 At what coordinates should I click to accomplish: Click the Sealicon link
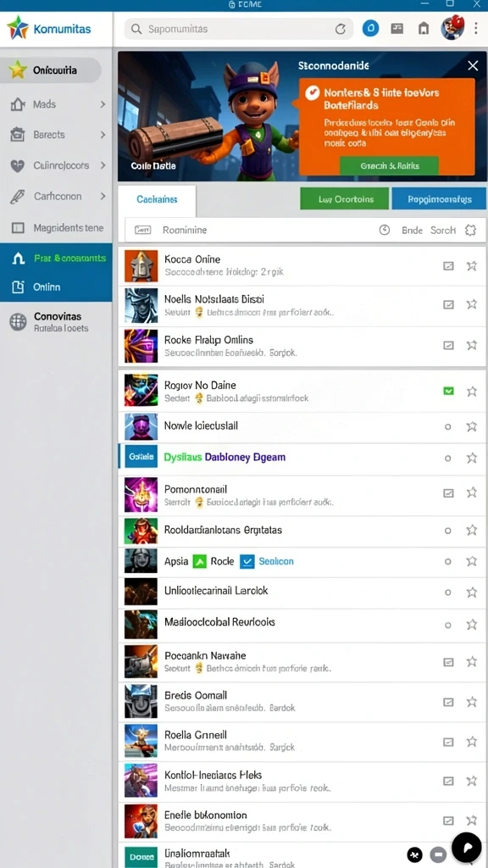click(x=276, y=561)
